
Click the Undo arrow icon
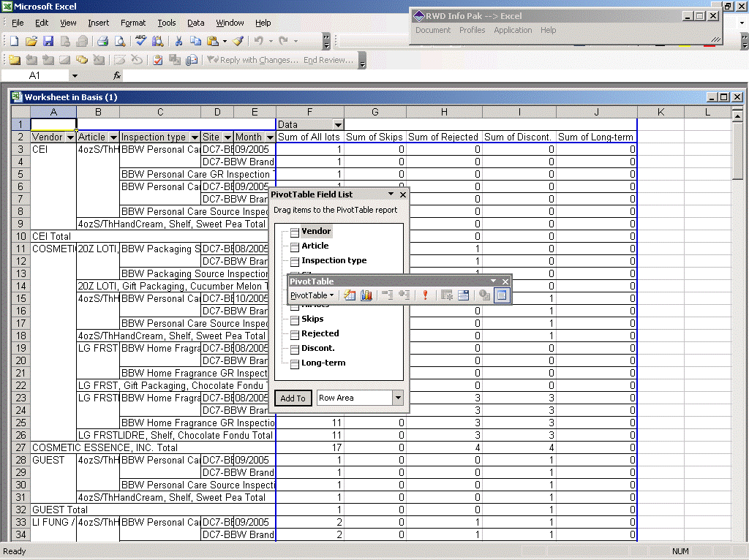(259, 41)
